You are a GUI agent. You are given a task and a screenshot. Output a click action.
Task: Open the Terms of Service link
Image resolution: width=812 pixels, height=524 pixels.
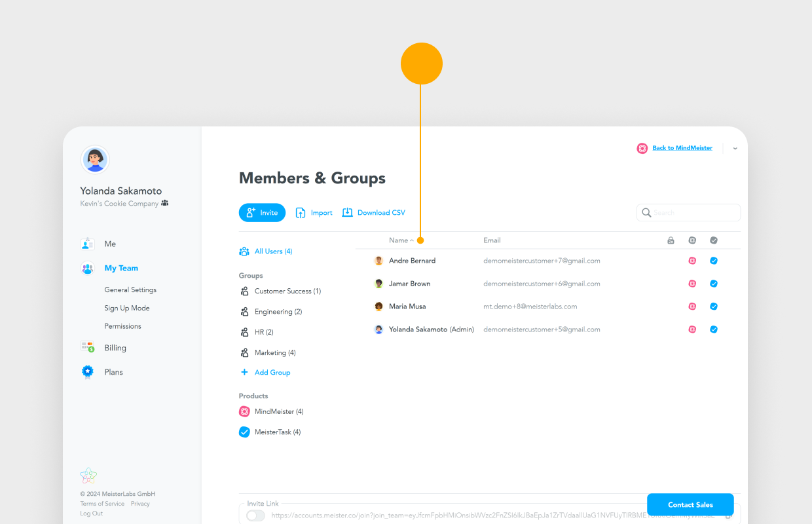click(102, 504)
